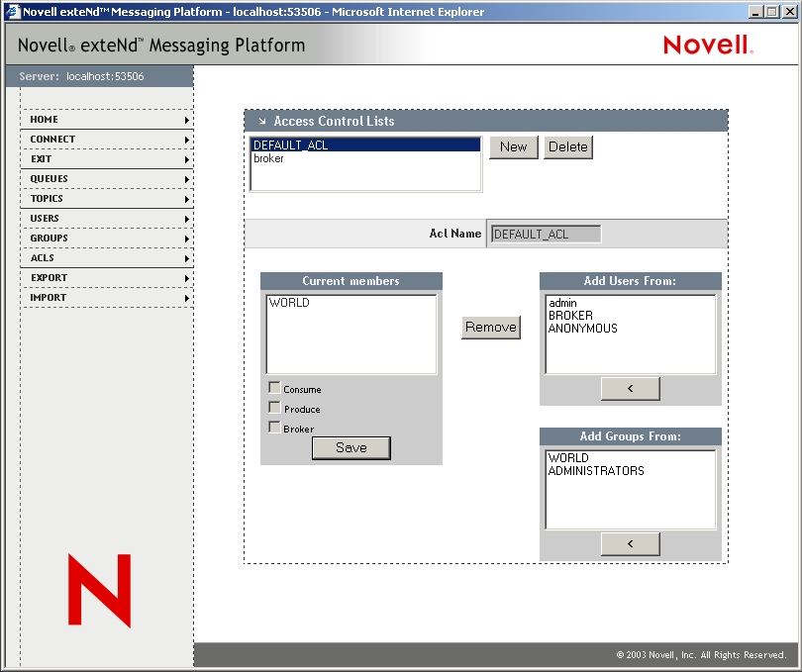Image resolution: width=802 pixels, height=672 pixels.
Task: Click the Save button
Action: [351, 448]
